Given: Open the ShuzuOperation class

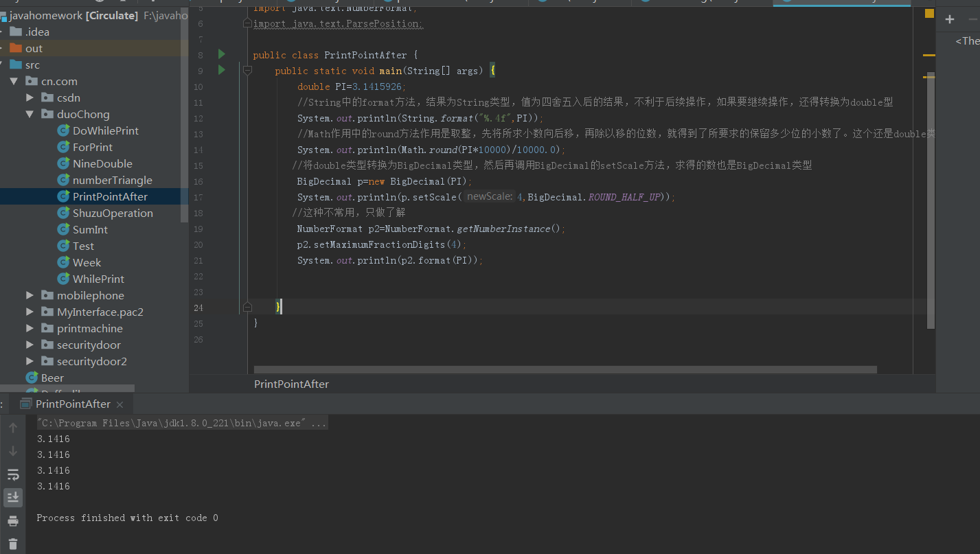Looking at the screenshot, I should tap(113, 213).
